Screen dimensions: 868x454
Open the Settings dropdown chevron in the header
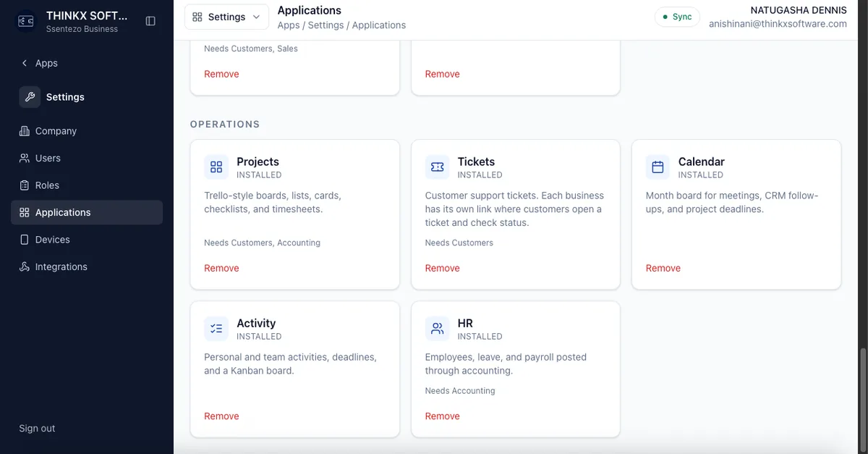click(x=258, y=17)
